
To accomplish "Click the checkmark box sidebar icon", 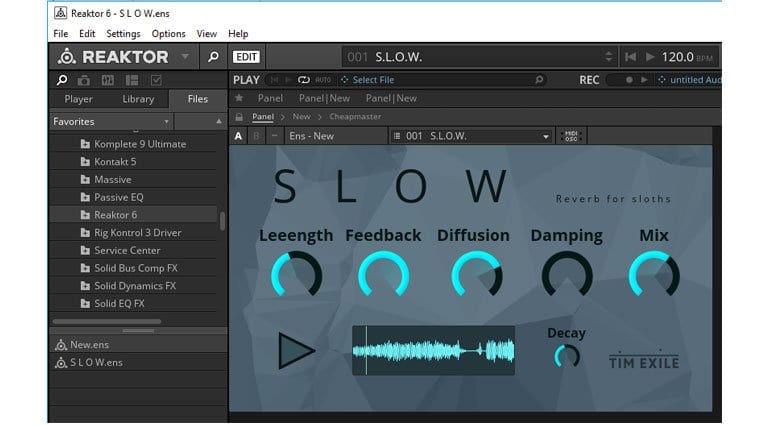I will point(156,80).
